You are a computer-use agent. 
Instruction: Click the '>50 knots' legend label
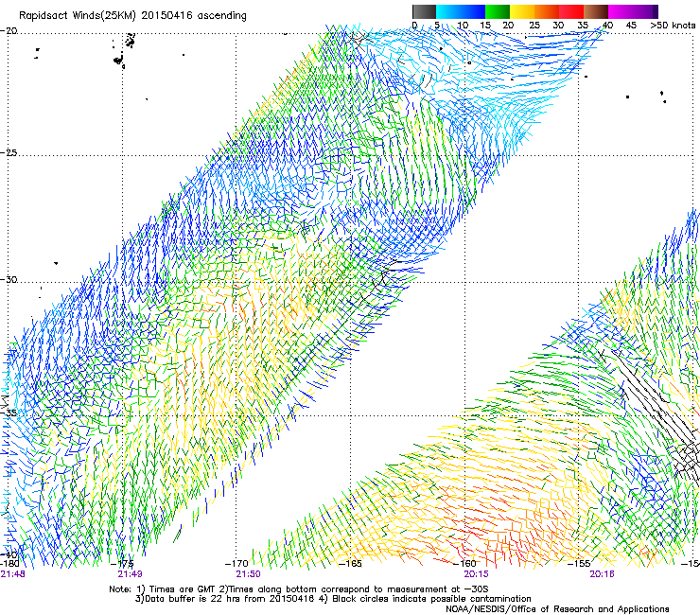coord(673,26)
